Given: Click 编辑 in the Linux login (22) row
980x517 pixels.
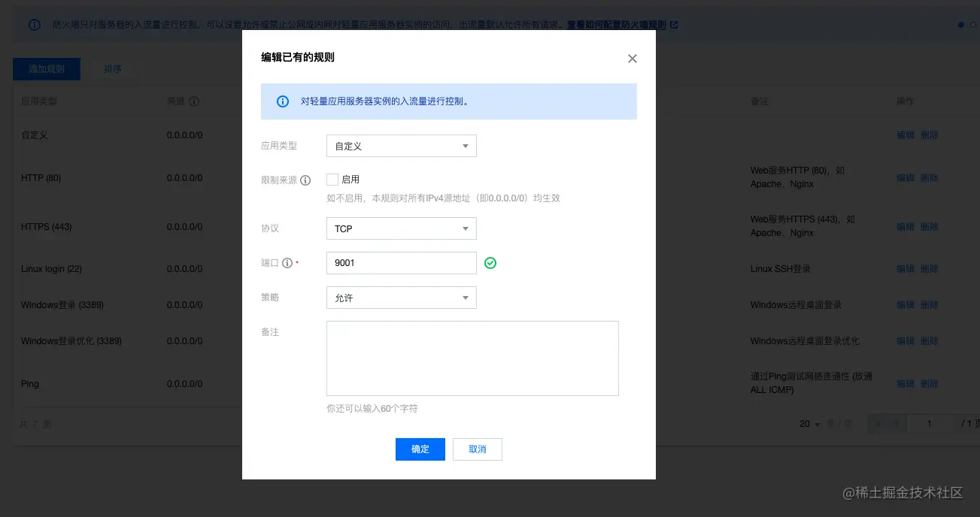Looking at the screenshot, I should click(906, 269).
